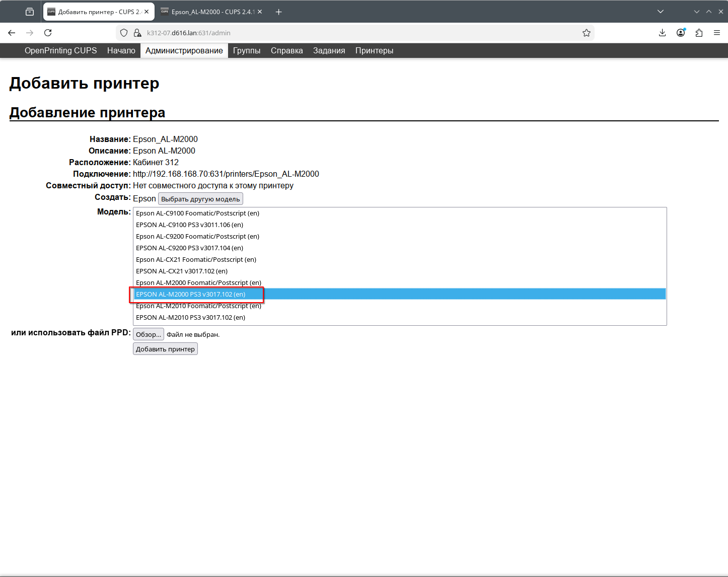Screen dimensions: 728x577
Task: Open the hamburger application menu
Action: click(x=717, y=33)
